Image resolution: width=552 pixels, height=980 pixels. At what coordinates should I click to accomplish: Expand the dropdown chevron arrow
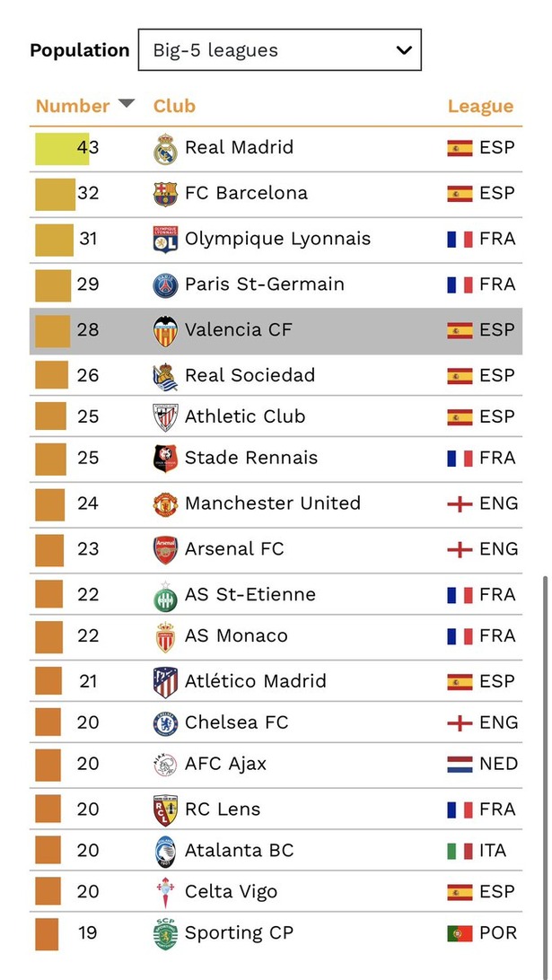404,50
